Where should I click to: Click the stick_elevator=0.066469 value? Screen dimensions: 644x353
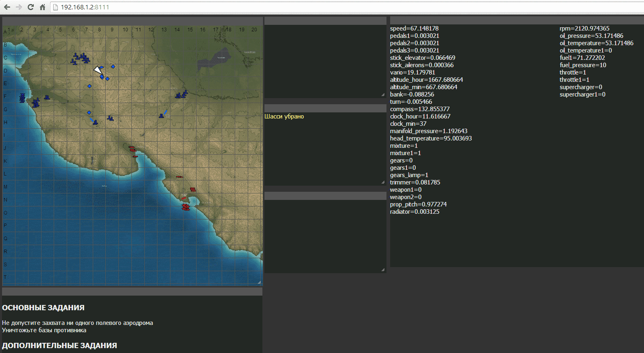(422, 58)
